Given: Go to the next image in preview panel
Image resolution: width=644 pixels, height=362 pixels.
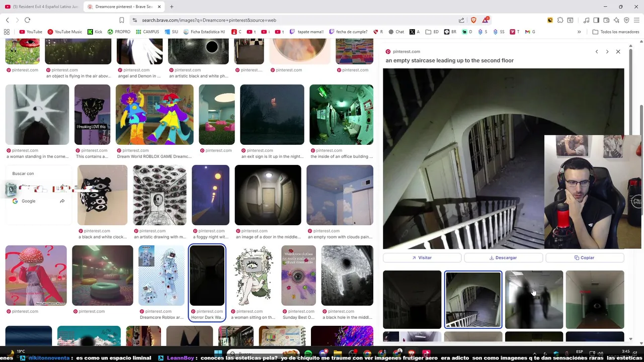Looking at the screenshot, I should click(x=607, y=52).
